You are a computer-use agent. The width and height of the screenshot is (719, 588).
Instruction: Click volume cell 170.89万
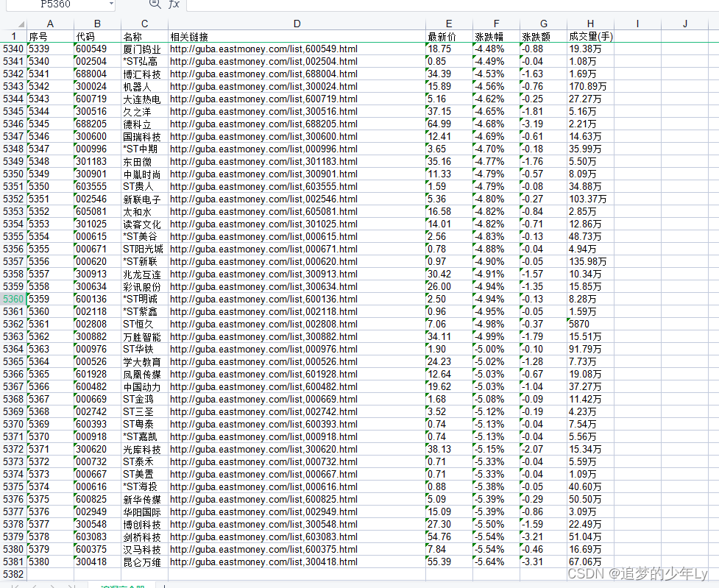point(591,86)
